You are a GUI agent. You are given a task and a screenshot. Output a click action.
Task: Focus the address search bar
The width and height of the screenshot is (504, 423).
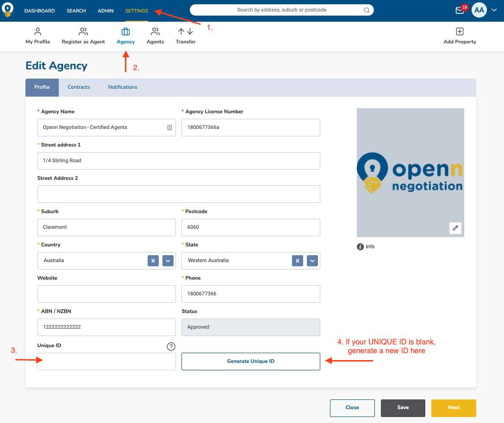(x=281, y=10)
